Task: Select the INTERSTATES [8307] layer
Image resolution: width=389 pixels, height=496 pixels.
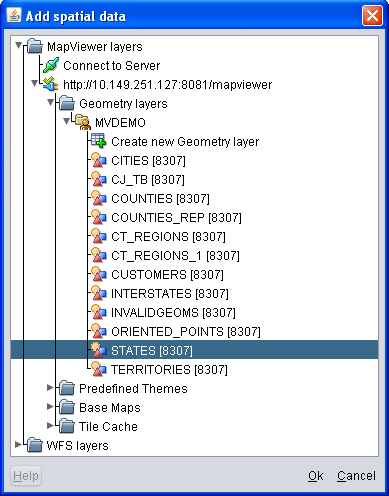Action: (x=170, y=294)
